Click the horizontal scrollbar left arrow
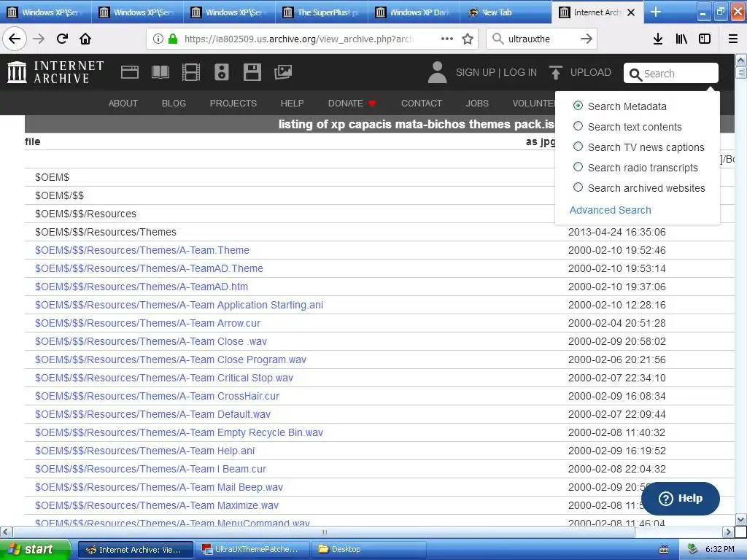The width and height of the screenshot is (747, 560). [x=6, y=532]
